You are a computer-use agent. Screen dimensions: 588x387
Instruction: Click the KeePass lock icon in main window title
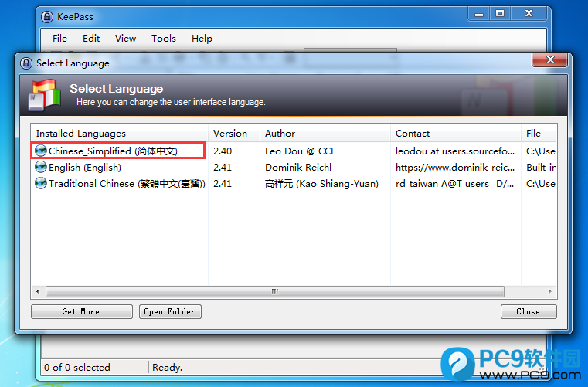coord(47,16)
